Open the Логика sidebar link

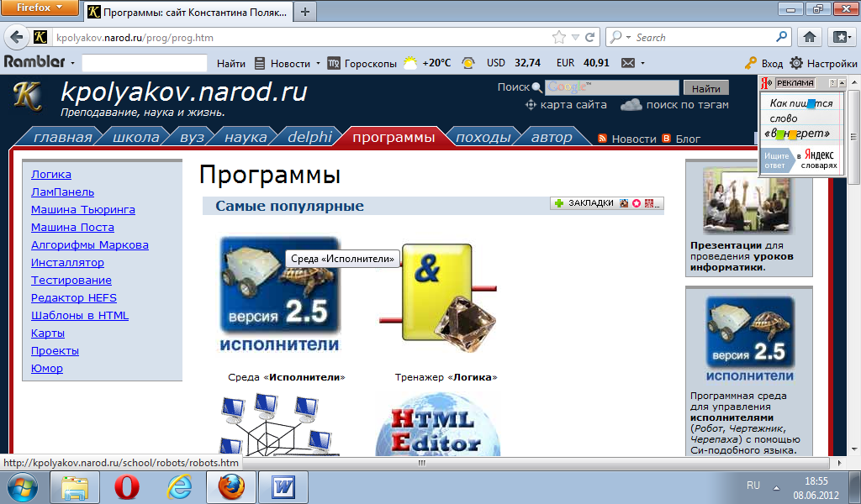tap(51, 175)
